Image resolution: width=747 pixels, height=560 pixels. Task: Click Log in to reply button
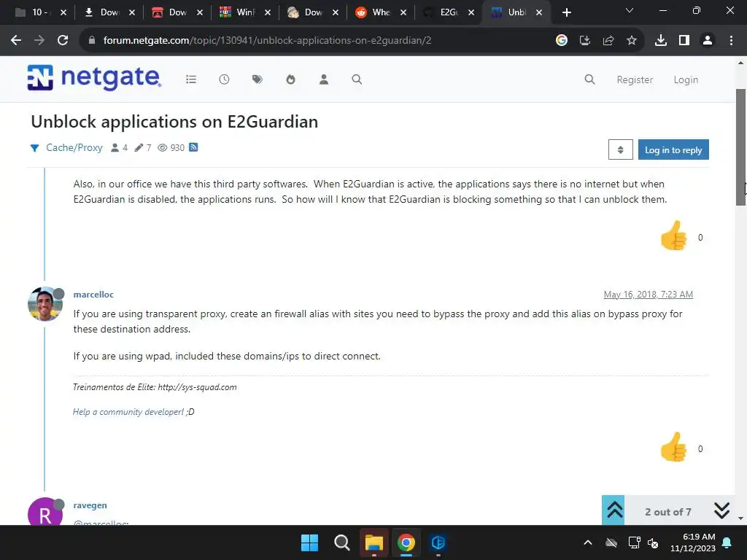[x=673, y=149]
